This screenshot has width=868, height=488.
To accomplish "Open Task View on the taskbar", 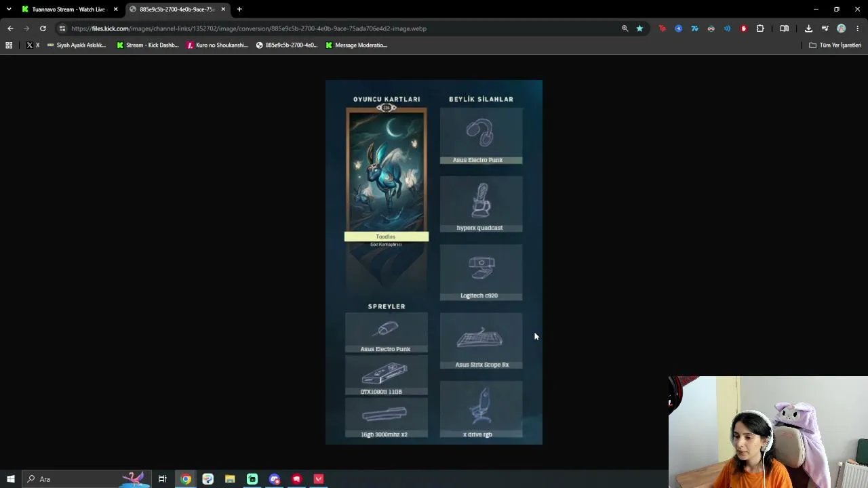I will 163,479.
